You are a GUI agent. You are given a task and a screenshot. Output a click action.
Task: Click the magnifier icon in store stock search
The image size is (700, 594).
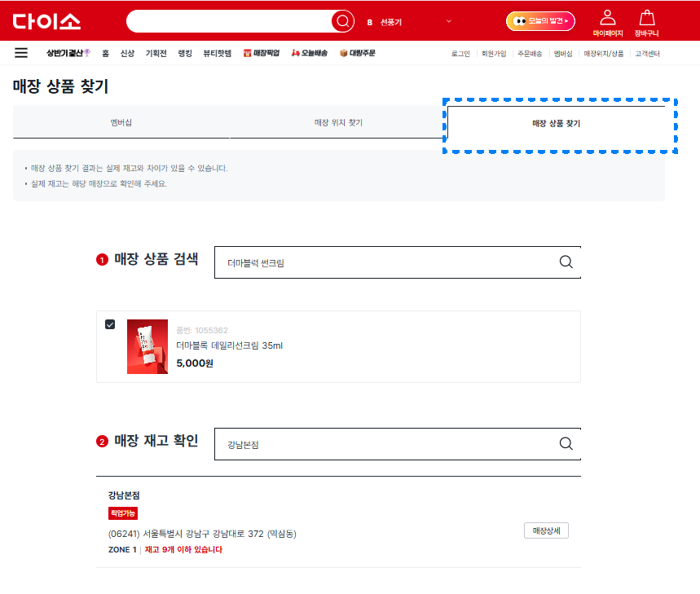point(566,443)
